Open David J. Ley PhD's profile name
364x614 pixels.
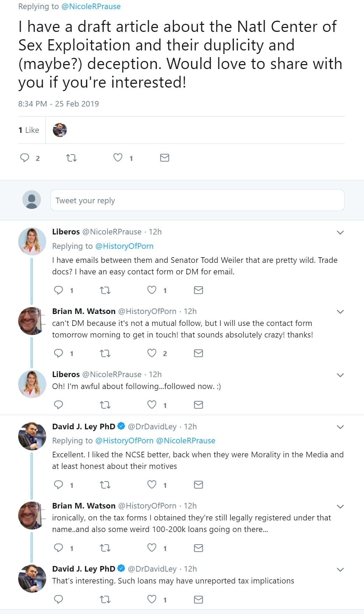pyautogui.click(x=84, y=427)
